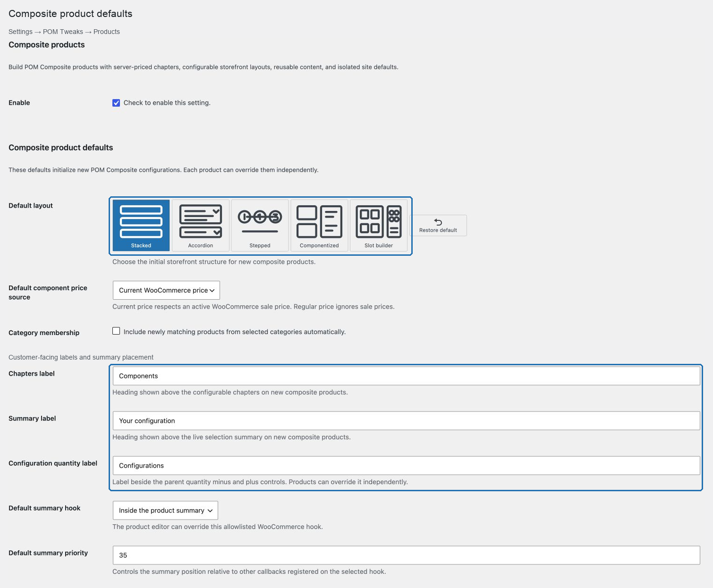
Task: Click the 'Default component price source' row label
Action: click(x=48, y=293)
